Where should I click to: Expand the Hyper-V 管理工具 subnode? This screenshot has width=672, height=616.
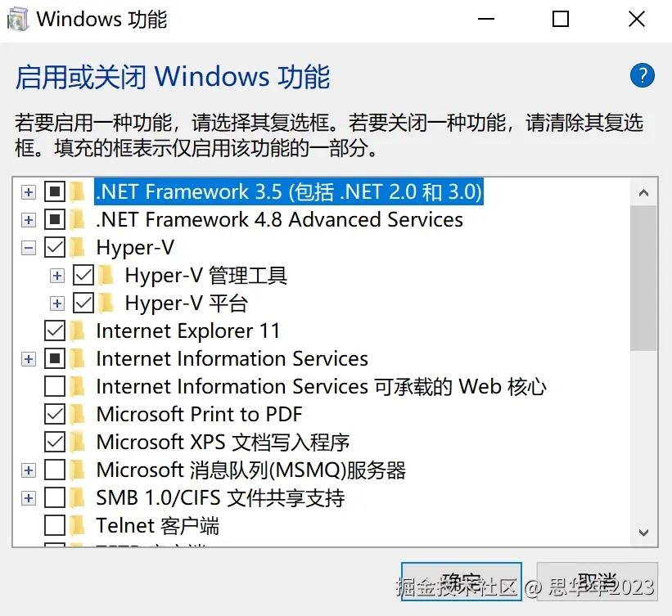coord(57,275)
